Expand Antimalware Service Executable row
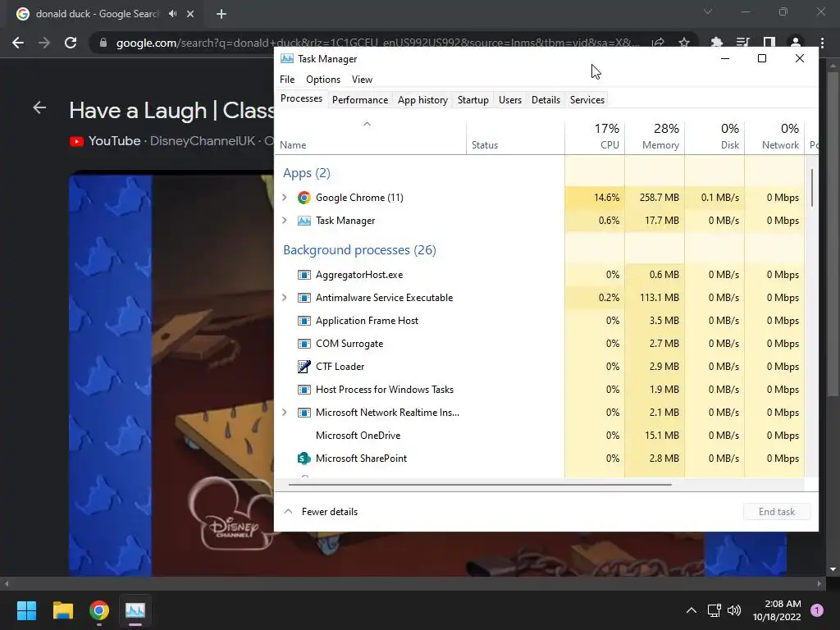 (x=285, y=298)
